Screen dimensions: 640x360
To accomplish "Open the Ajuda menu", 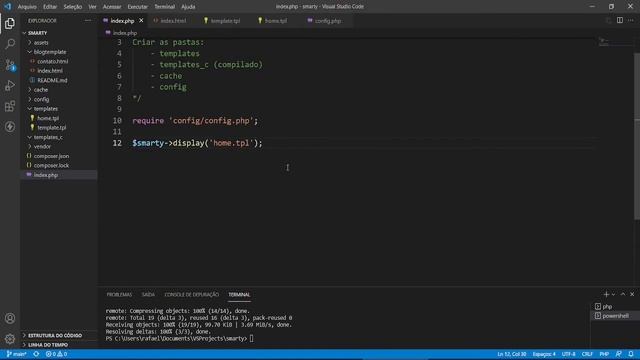I will pyautogui.click(x=188, y=7).
